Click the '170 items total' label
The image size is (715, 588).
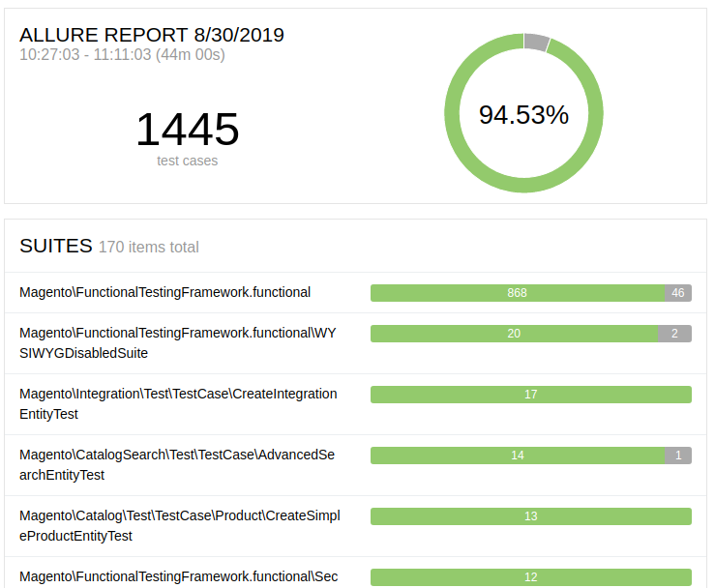pyautogui.click(x=149, y=247)
